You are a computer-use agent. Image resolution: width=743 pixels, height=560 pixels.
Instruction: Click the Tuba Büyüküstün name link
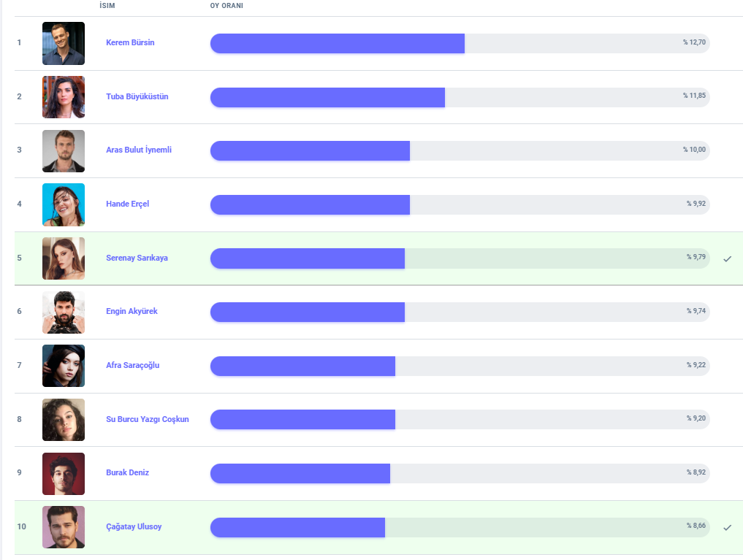[x=137, y=96]
